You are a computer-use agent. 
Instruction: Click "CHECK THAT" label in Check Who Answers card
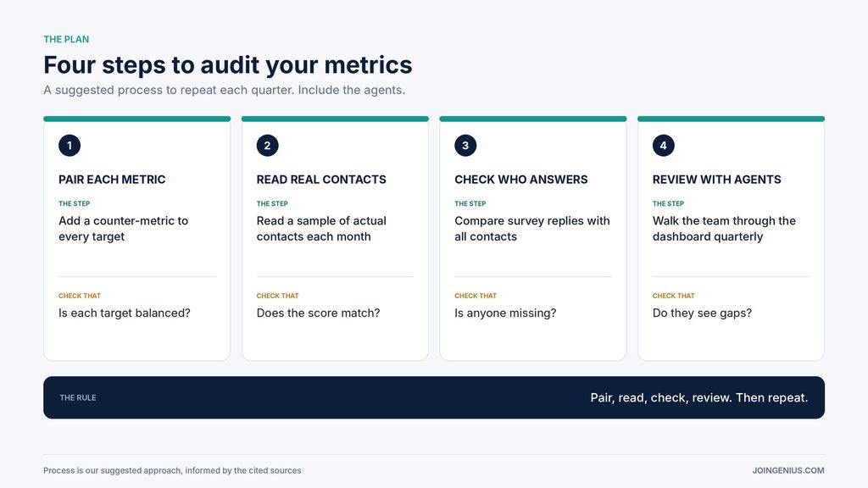click(x=476, y=296)
